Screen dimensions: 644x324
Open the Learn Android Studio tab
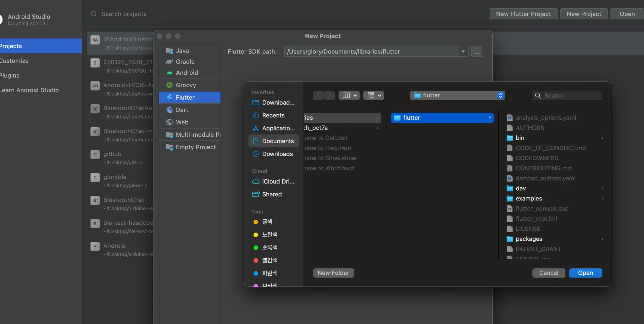41,90
